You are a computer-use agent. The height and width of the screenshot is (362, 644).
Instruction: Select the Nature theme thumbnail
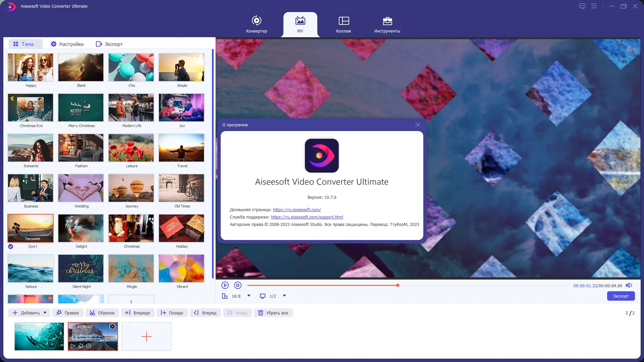[31, 268]
